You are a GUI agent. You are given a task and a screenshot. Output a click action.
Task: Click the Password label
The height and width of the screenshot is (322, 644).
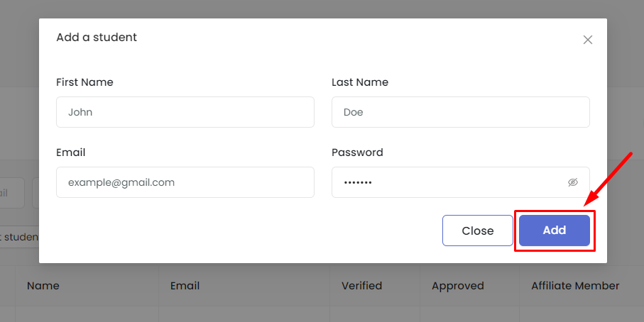[x=357, y=152]
